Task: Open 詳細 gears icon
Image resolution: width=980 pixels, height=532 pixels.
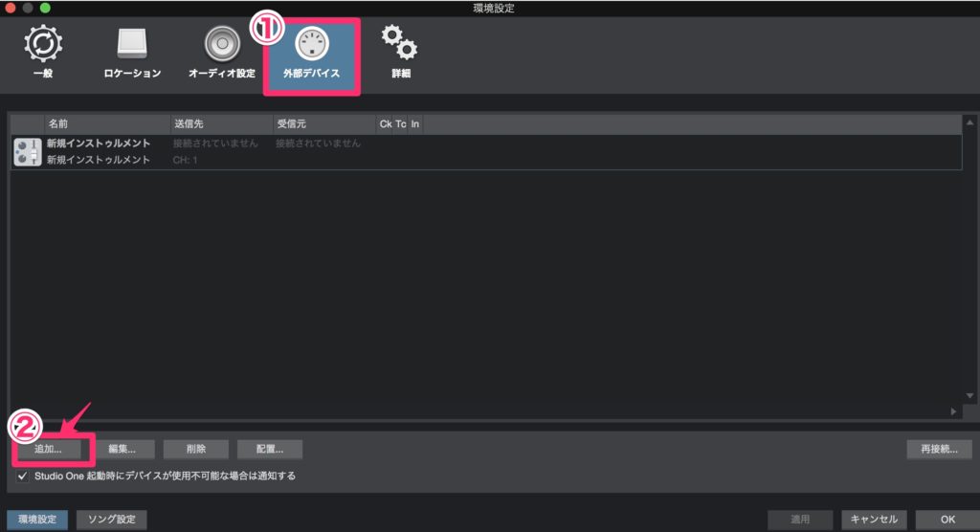Action: (399, 43)
